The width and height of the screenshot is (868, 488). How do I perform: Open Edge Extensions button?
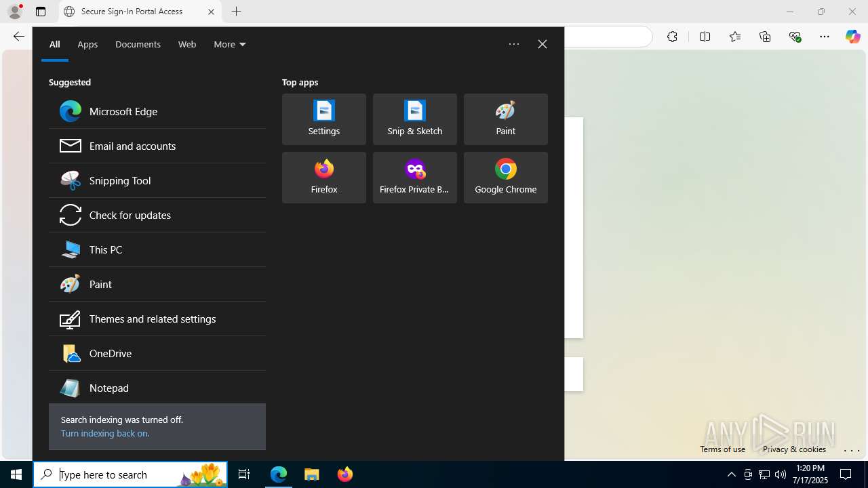point(672,37)
